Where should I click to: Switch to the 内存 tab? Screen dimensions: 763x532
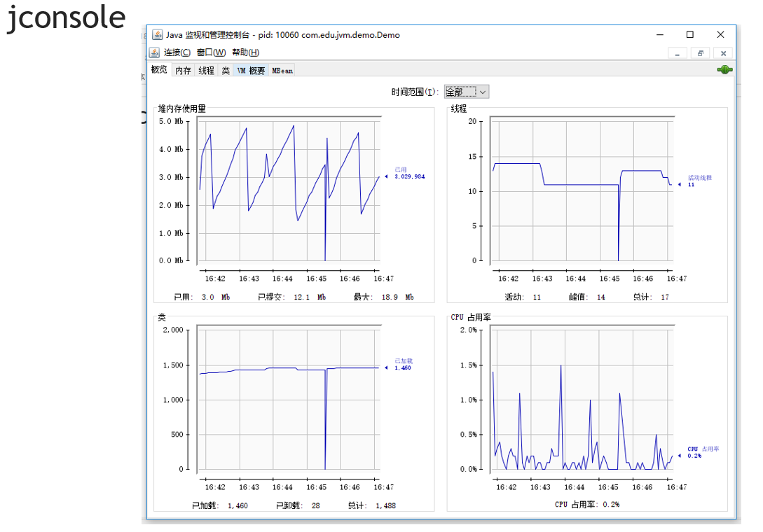click(183, 71)
